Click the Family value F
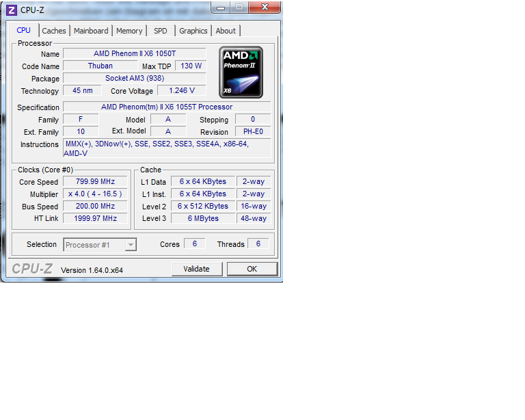The width and height of the screenshot is (525, 420). tap(81, 119)
